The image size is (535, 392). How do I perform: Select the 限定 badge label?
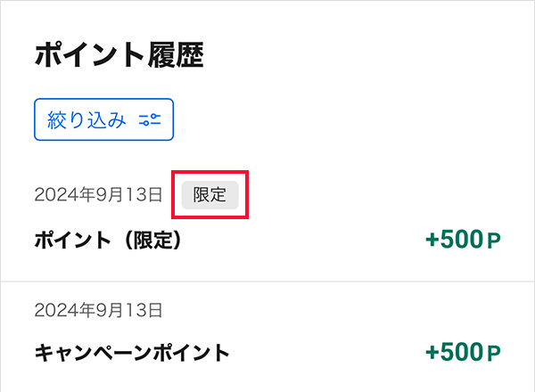point(210,195)
